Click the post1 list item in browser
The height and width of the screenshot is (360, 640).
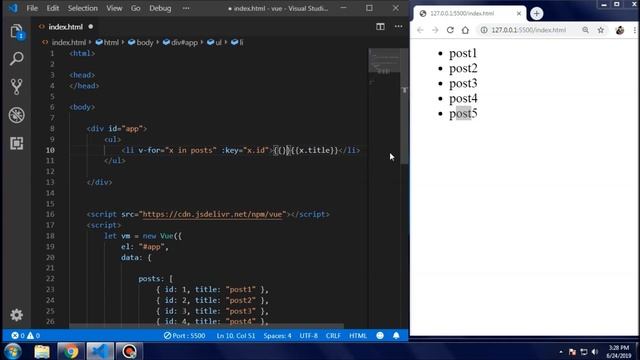click(463, 53)
